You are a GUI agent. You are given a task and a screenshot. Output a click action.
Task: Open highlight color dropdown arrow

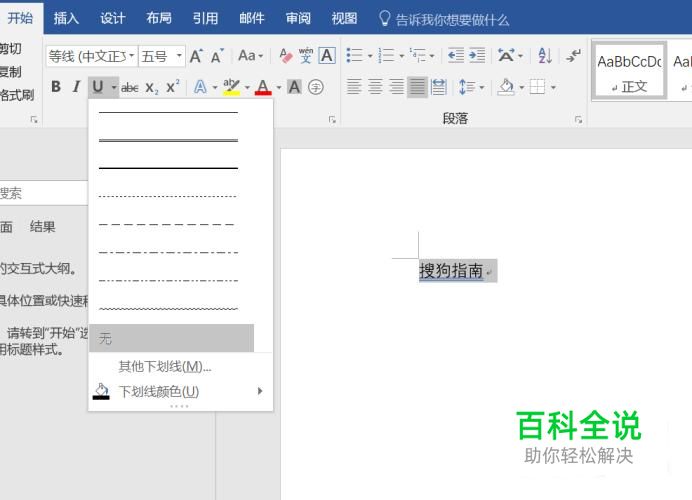(247, 87)
